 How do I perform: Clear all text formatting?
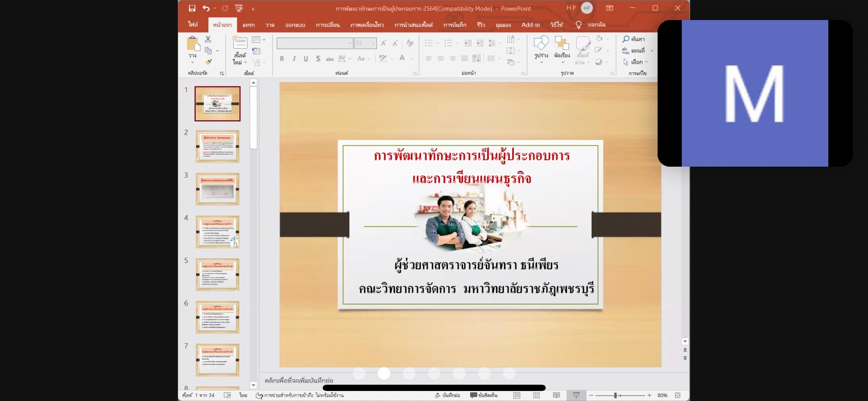410,43
